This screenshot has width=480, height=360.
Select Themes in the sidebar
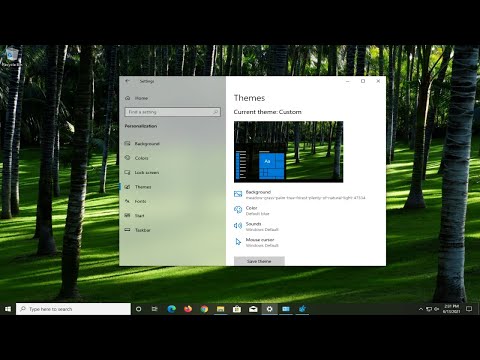click(138, 187)
